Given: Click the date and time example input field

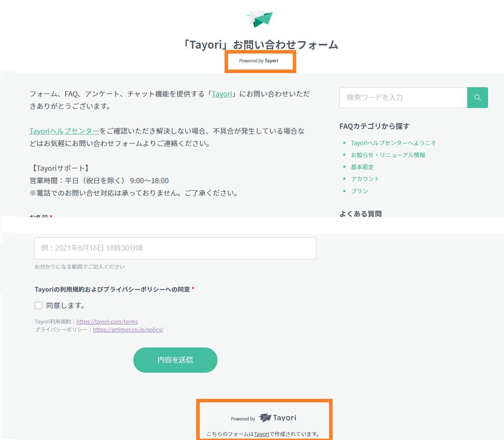Looking at the screenshot, I should (x=175, y=248).
